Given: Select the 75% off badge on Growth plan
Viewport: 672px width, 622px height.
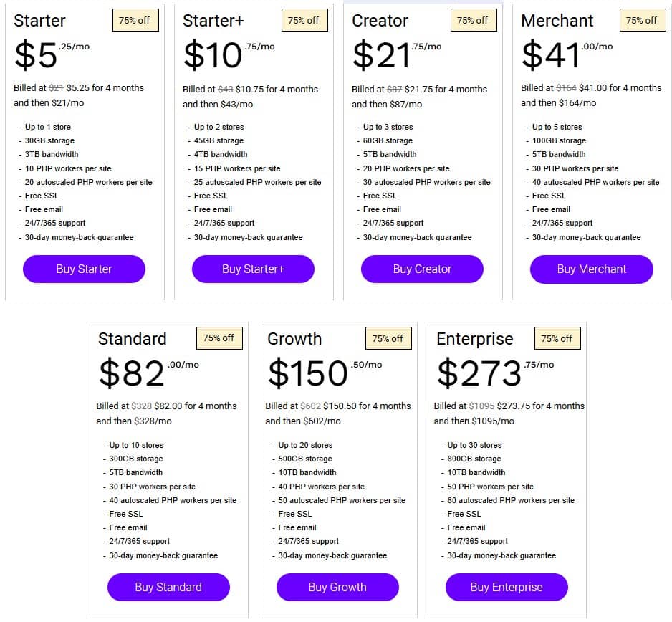Looking at the screenshot, I should click(x=388, y=338).
